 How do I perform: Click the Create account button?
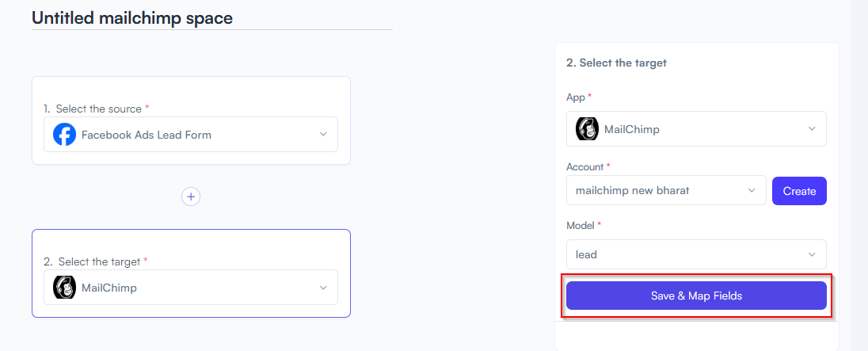click(x=799, y=191)
